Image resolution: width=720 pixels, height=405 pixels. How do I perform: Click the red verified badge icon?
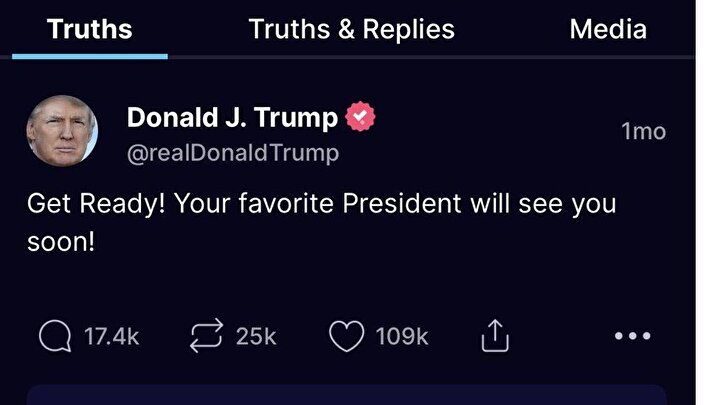pos(360,118)
